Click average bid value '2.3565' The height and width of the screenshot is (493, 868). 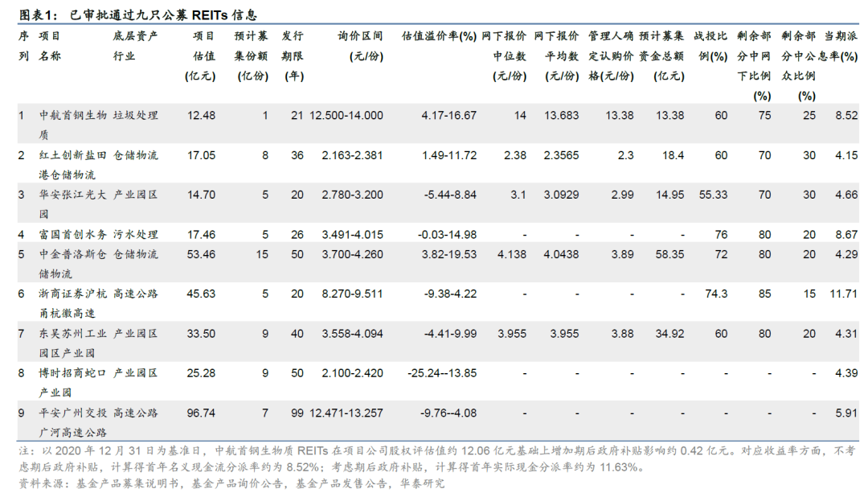point(561,156)
